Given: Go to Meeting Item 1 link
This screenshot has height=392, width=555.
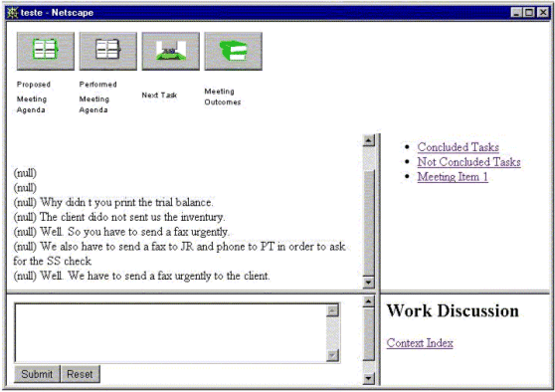Looking at the screenshot, I should (453, 177).
